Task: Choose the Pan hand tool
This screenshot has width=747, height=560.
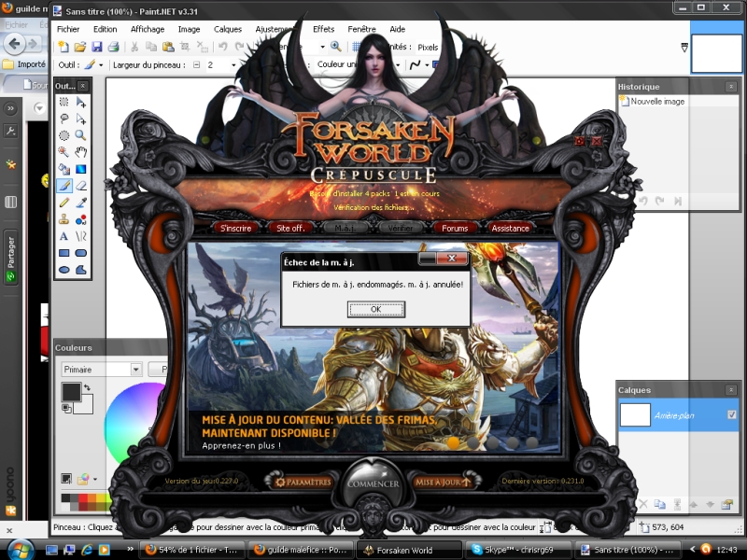Action: tap(81, 152)
